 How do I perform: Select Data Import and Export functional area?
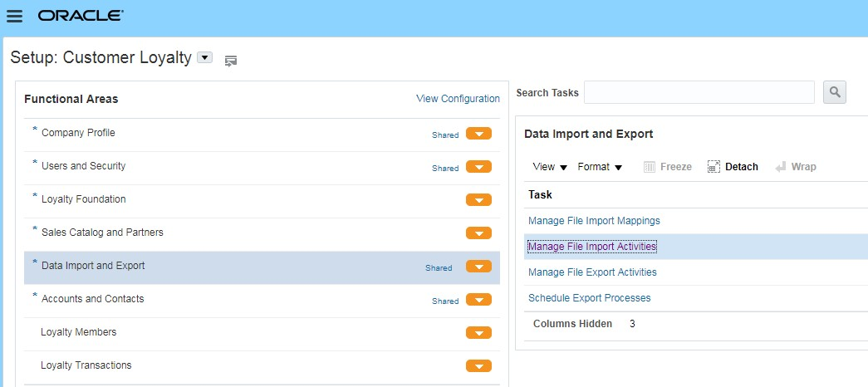click(x=93, y=266)
